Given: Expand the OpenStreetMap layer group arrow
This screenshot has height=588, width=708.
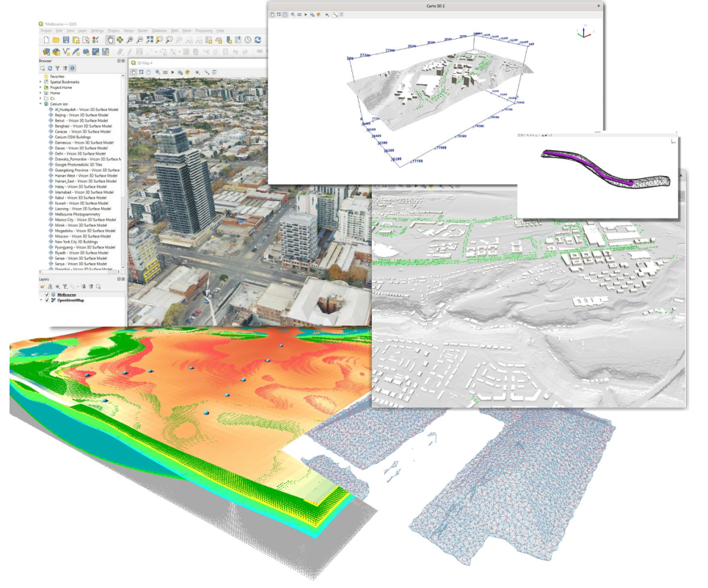Looking at the screenshot, I should (41, 300).
